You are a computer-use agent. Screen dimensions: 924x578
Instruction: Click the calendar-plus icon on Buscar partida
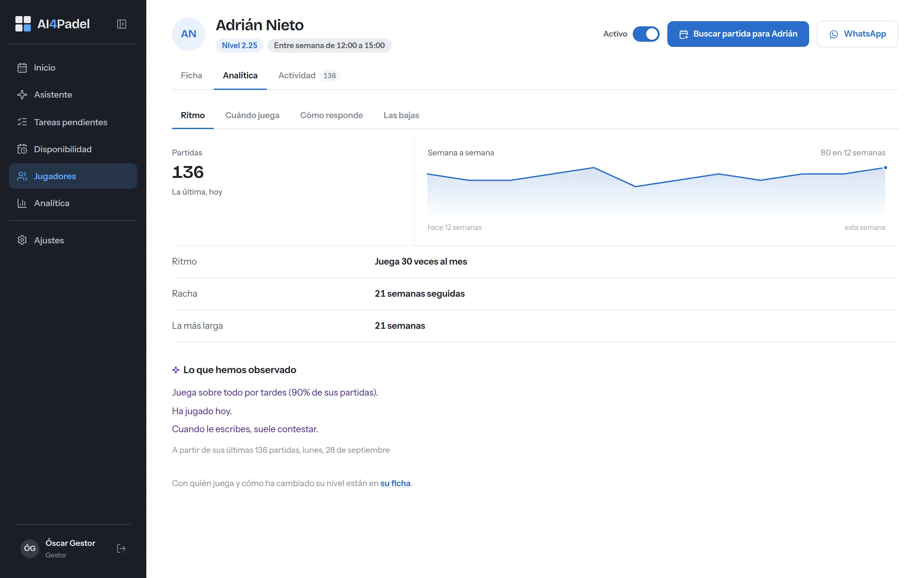(683, 34)
